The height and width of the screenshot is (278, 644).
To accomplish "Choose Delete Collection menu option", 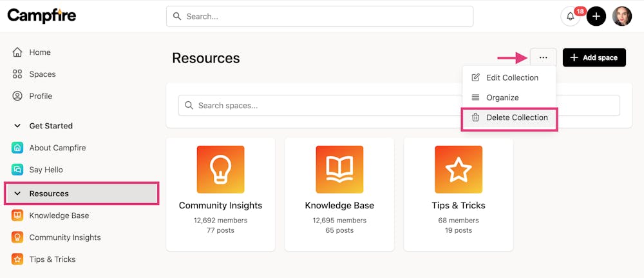I will [516, 117].
